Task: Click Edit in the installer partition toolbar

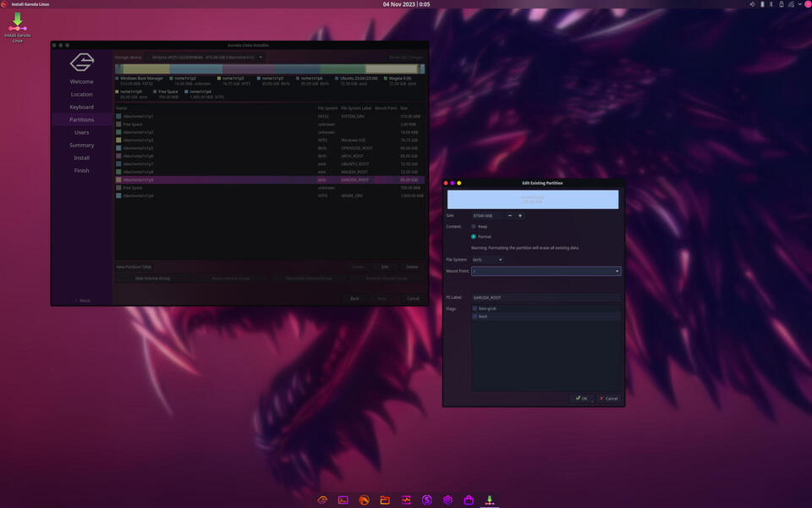Action: (x=385, y=267)
